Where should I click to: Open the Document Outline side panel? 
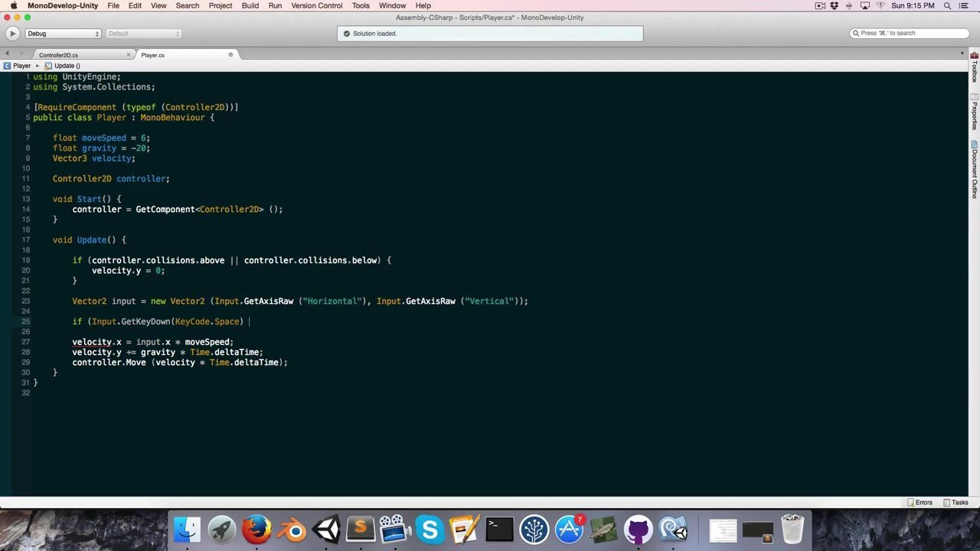click(x=975, y=169)
